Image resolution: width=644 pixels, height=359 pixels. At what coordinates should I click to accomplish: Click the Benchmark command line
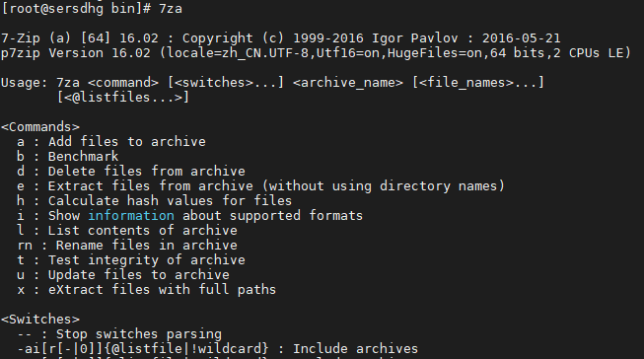68,157
